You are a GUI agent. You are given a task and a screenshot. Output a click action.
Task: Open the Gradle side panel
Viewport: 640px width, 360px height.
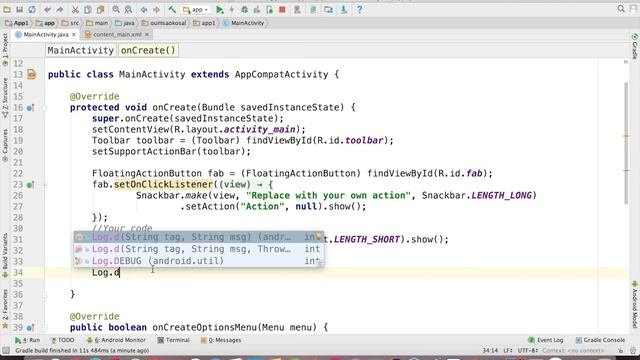635,46
